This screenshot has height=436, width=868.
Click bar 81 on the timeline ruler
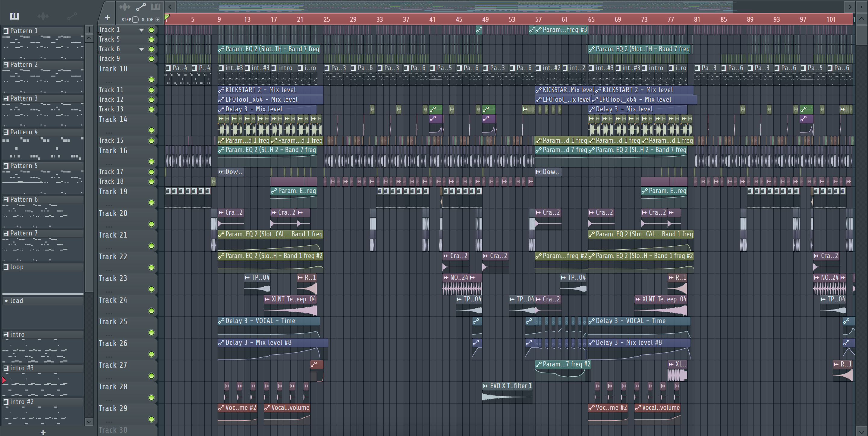coord(697,19)
